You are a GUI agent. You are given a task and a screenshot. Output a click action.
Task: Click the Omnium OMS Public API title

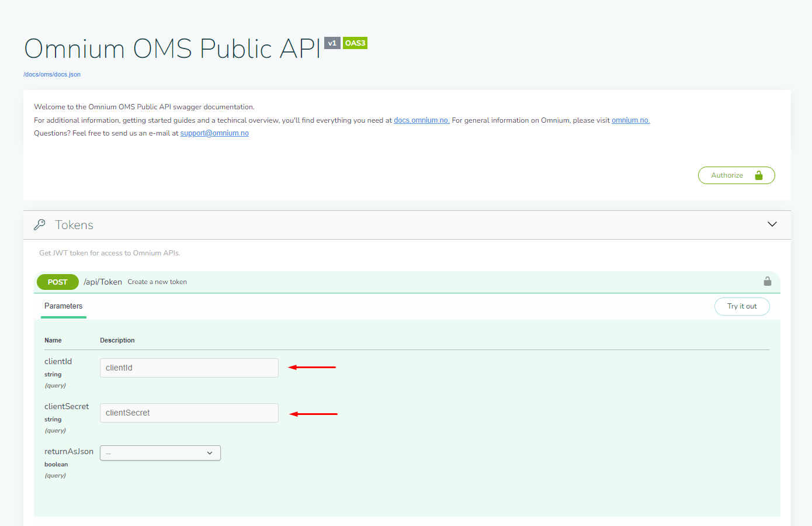point(172,49)
